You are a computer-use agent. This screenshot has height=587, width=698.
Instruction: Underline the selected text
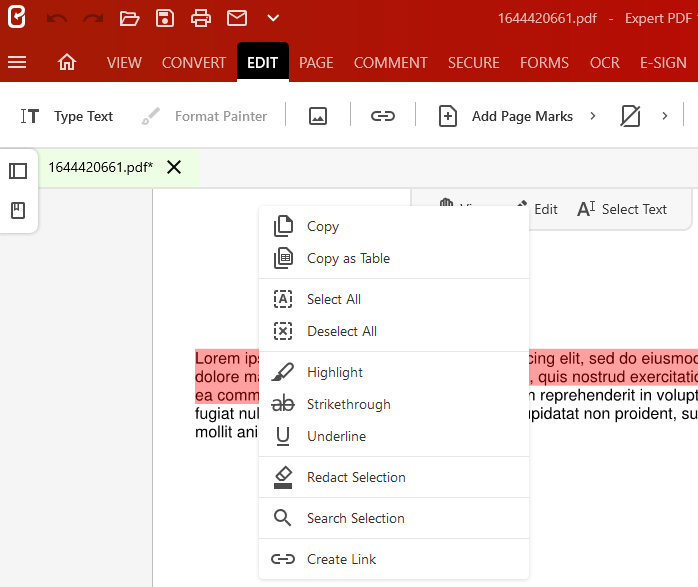pyautogui.click(x=394, y=436)
